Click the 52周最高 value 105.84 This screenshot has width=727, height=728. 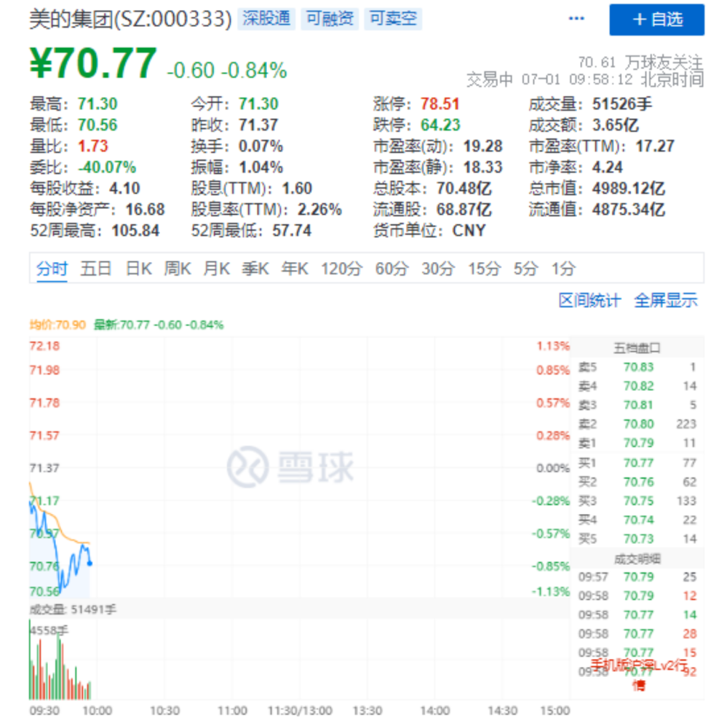135,231
